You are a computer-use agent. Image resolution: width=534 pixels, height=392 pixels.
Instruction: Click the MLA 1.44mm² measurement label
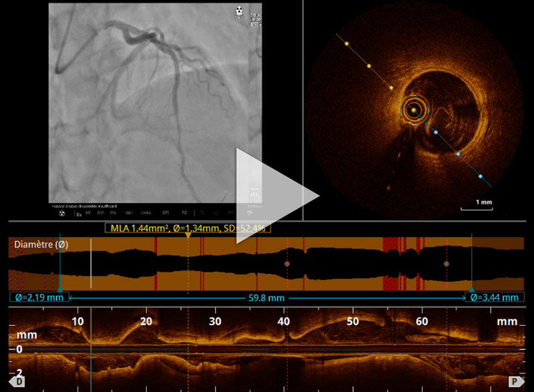click(x=188, y=228)
